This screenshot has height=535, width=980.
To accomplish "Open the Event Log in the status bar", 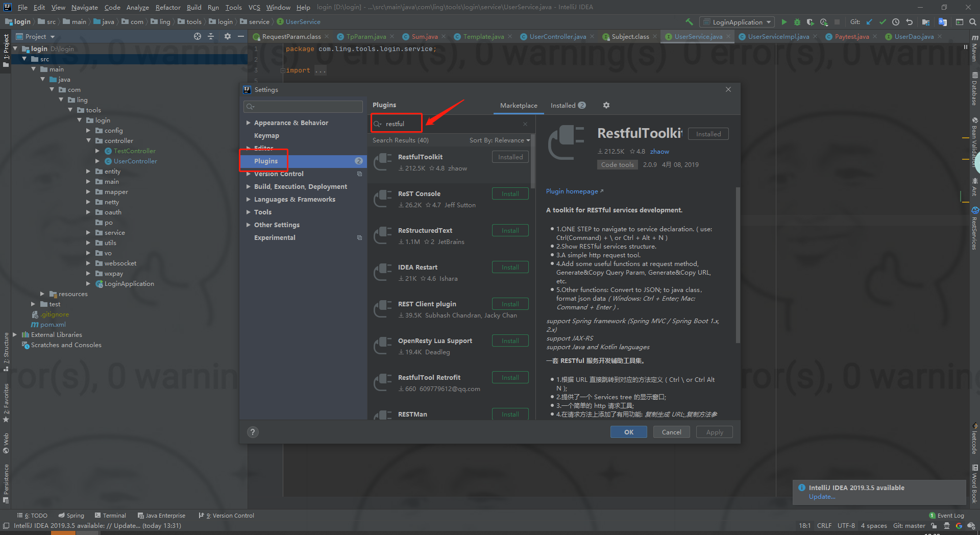I will point(949,515).
